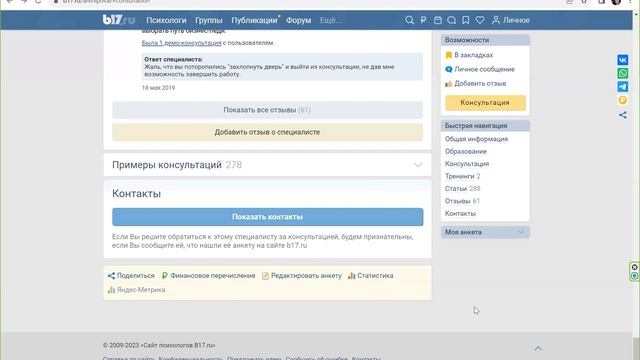Share via the orange Odnoklassniki icon
The image size is (640, 360).
[x=622, y=100]
